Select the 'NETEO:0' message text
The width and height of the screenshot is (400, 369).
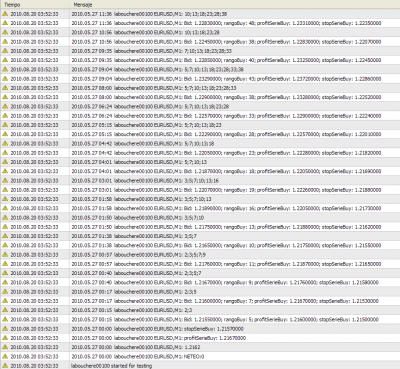point(138,356)
